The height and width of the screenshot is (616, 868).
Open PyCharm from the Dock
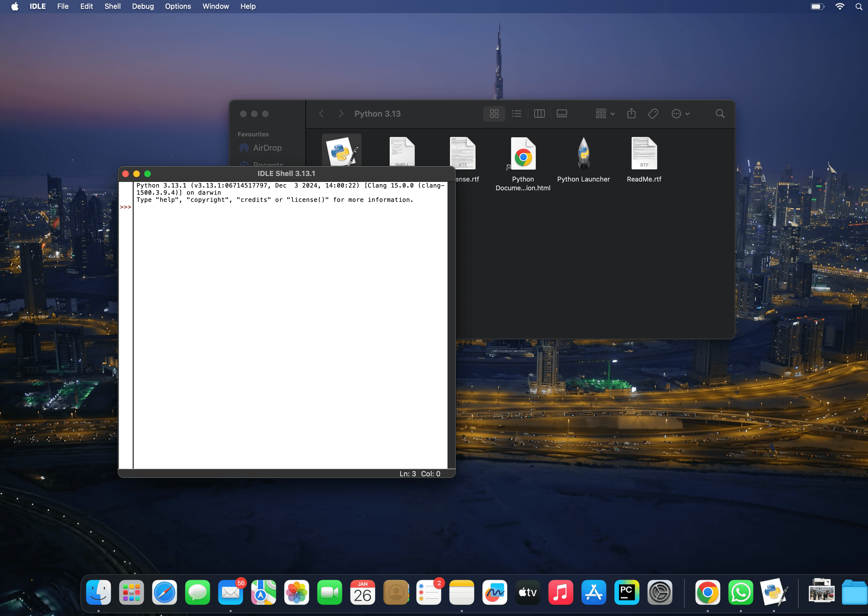(x=627, y=592)
